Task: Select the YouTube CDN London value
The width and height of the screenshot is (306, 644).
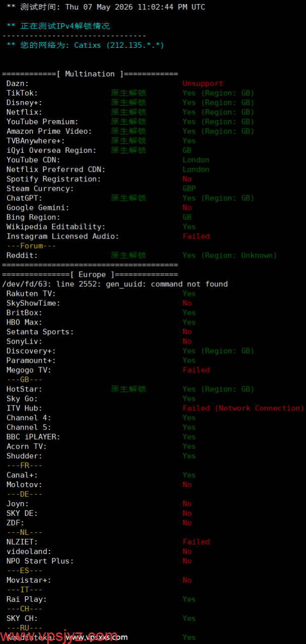Action: (196, 160)
